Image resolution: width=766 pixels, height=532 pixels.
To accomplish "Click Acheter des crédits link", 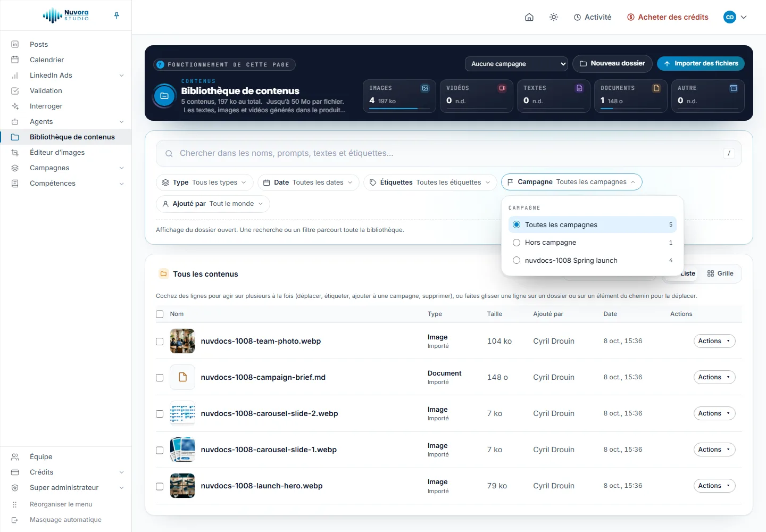I will click(x=668, y=17).
